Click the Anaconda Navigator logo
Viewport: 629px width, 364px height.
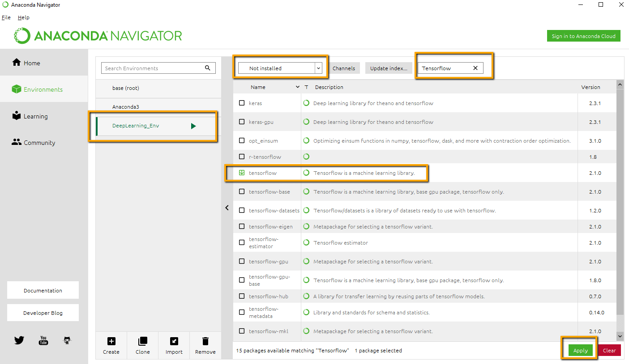tap(98, 36)
